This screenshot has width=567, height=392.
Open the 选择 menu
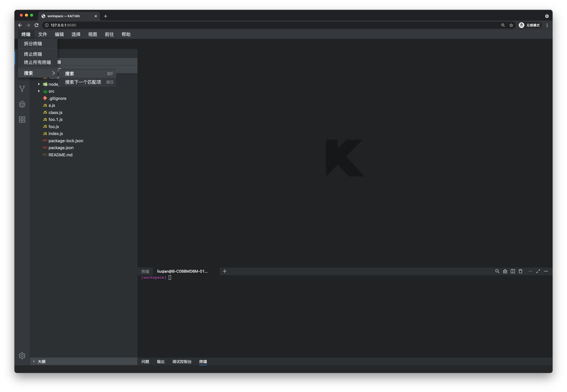click(x=76, y=34)
